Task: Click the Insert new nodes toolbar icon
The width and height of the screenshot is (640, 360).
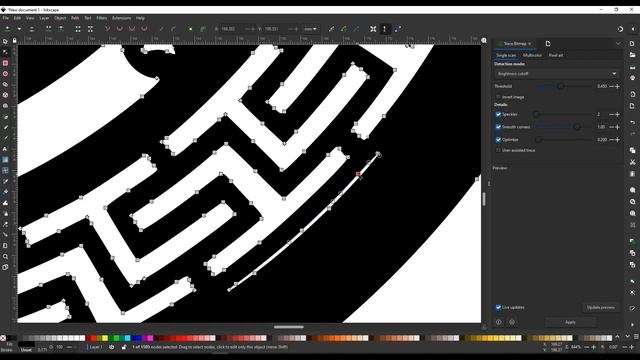Action: click(x=7, y=29)
